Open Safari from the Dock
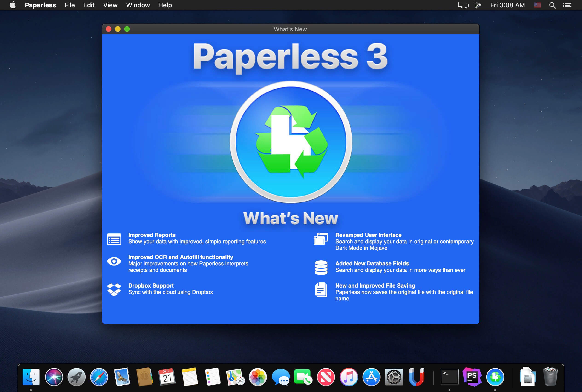This screenshot has height=392, width=582. (x=99, y=377)
